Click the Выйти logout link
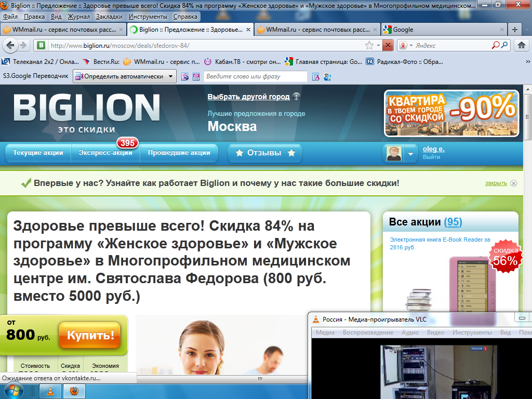The height and width of the screenshot is (399, 532). [431, 157]
